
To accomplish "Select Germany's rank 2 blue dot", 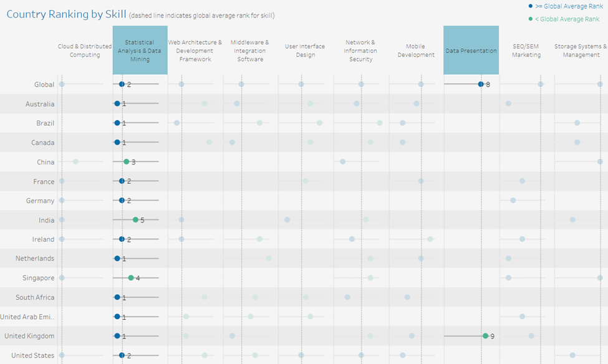I will [x=121, y=200].
